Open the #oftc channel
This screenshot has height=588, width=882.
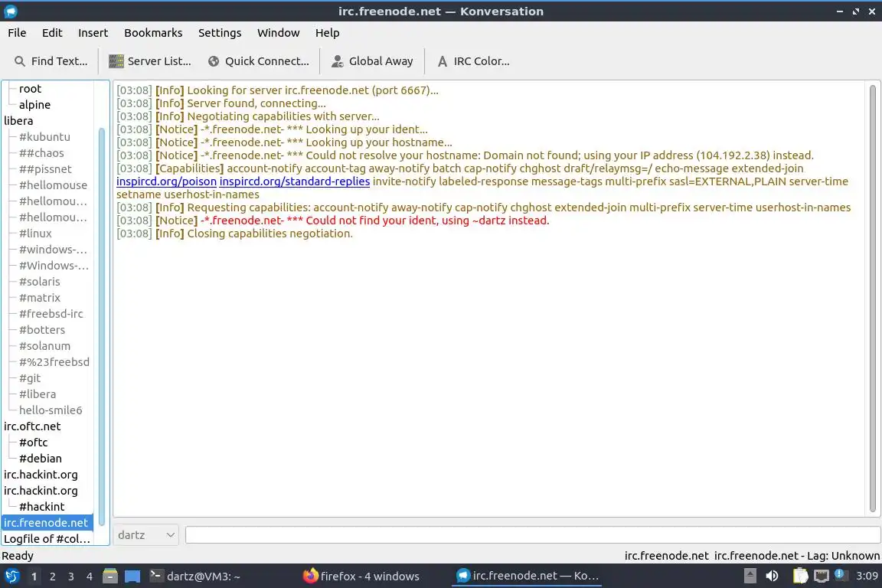pyautogui.click(x=33, y=443)
